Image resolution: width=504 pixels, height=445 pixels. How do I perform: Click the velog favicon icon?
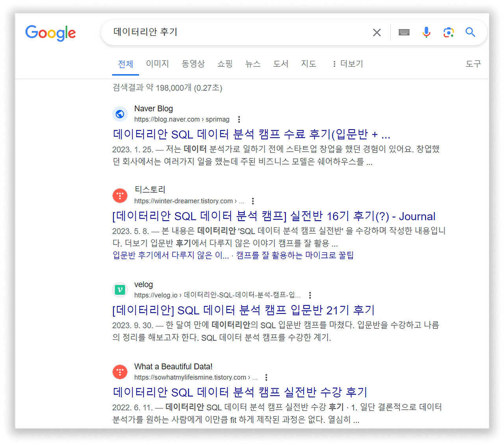pyautogui.click(x=120, y=290)
